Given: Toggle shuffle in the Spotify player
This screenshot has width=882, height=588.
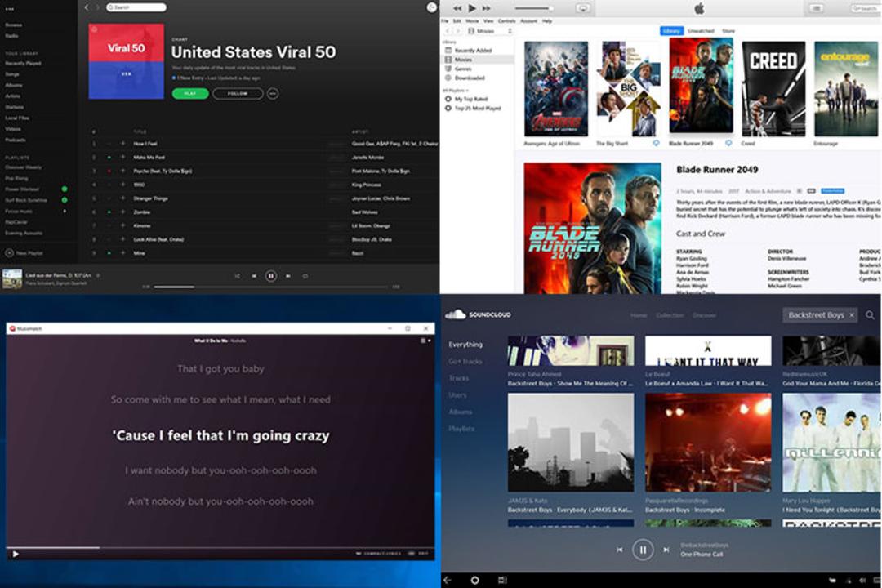Looking at the screenshot, I should 237,276.
